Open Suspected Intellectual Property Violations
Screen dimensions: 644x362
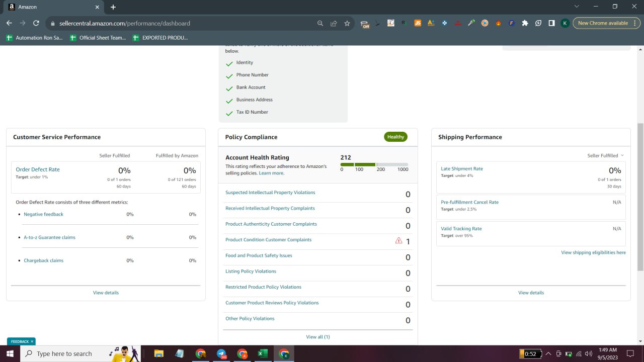click(270, 193)
